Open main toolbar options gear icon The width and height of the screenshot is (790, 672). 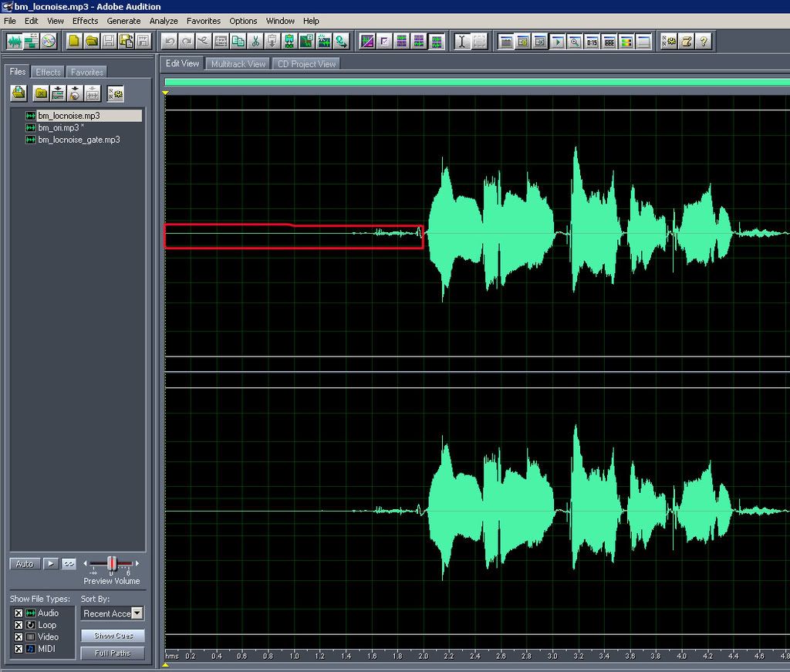pyautogui.click(x=669, y=42)
